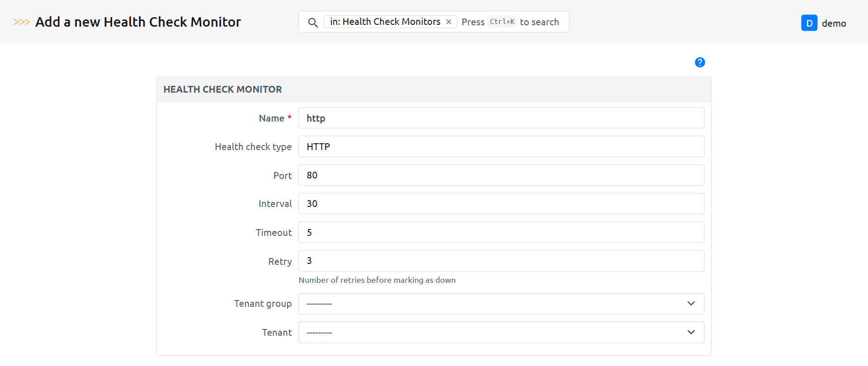The image size is (868, 366).
Task: Select the Retry field showing 3
Action: coord(501,261)
